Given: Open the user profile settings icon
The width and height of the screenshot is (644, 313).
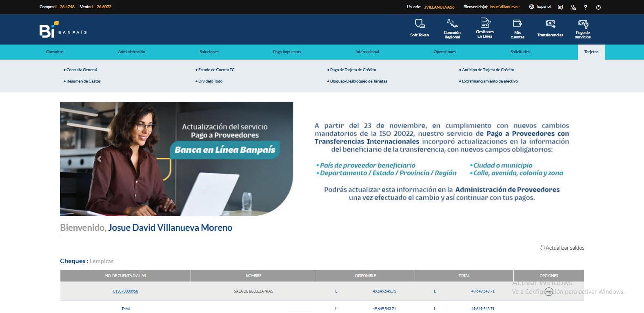Looking at the screenshot, I should click(573, 7).
